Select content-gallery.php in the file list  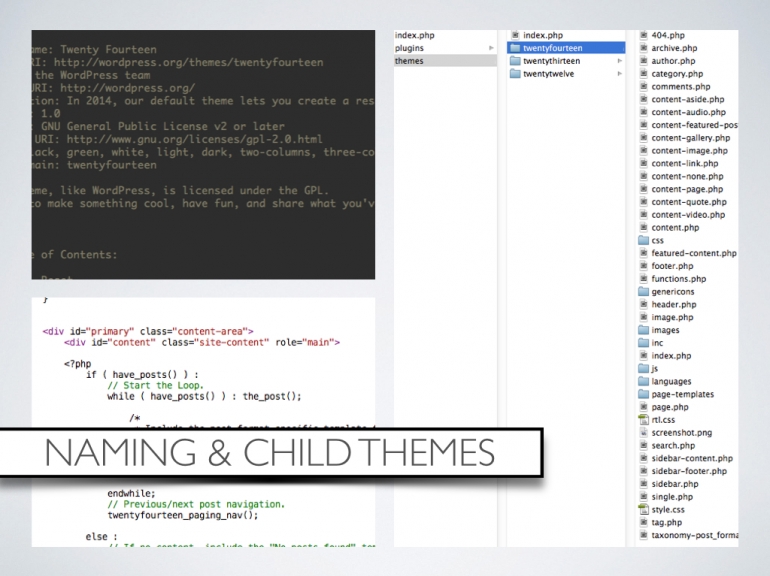click(690, 138)
